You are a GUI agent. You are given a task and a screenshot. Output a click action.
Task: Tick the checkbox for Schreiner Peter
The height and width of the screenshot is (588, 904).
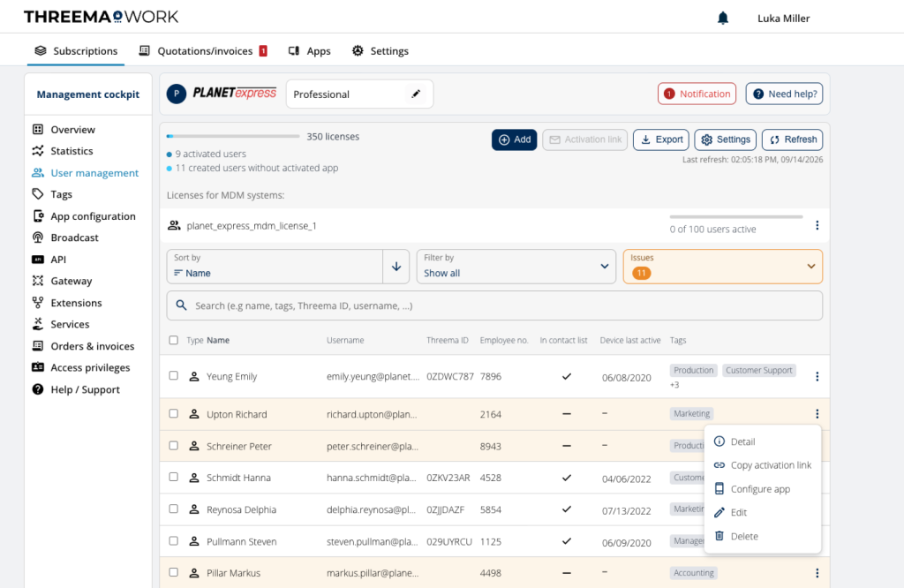click(174, 446)
